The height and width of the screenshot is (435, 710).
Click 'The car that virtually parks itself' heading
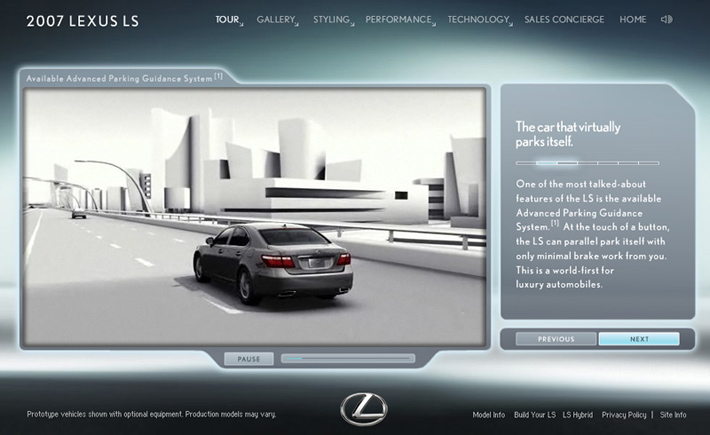tap(568, 134)
